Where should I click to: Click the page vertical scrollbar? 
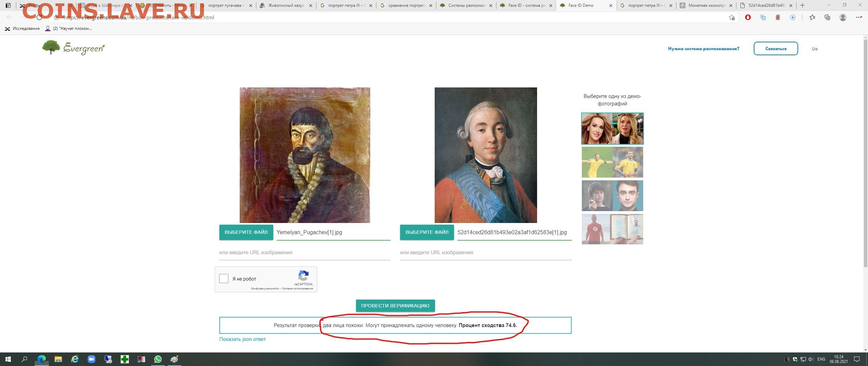[x=865, y=152]
